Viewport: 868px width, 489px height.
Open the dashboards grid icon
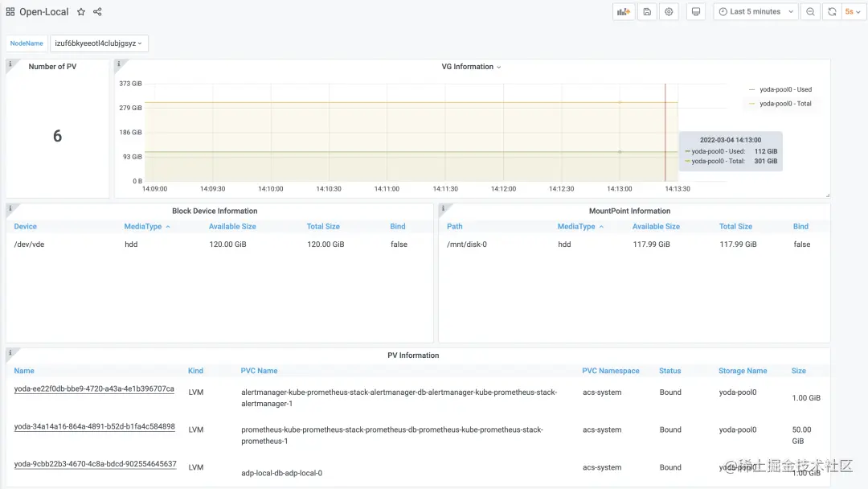click(x=10, y=11)
